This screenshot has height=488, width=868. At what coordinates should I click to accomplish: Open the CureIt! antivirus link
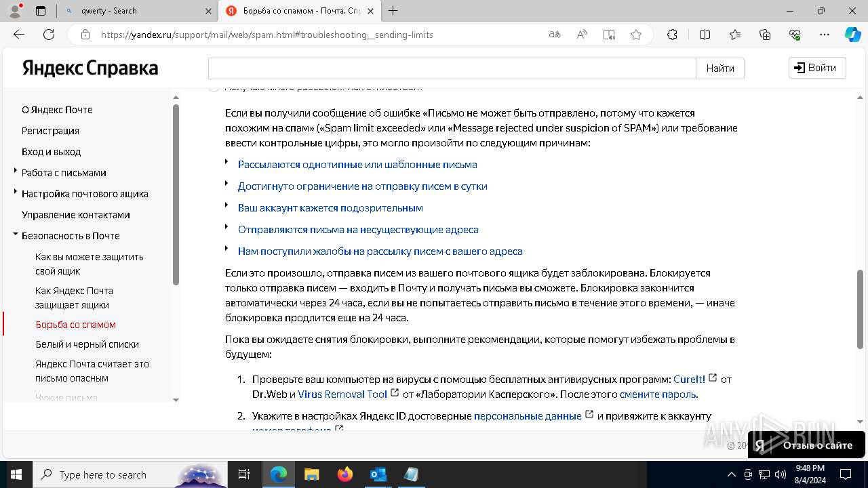689,379
